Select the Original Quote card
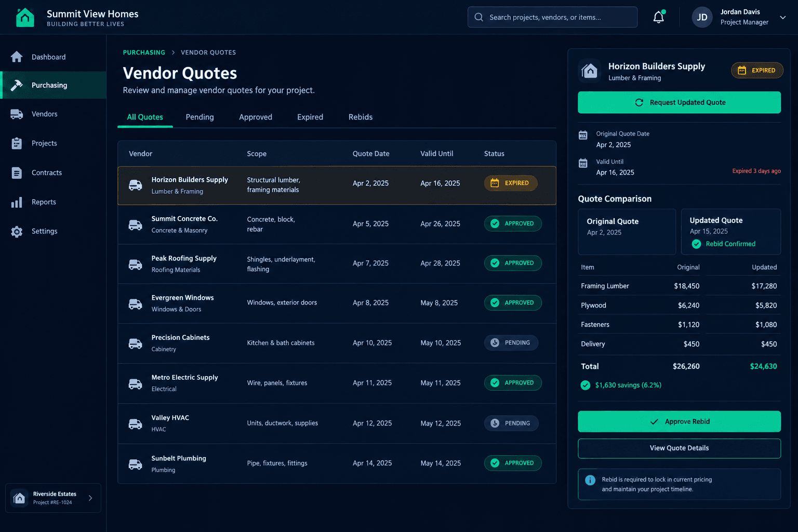Screen dimensions: 798x532 pos(627,232)
